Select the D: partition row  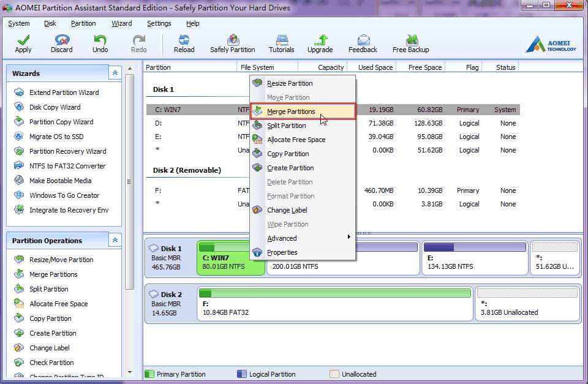click(x=333, y=123)
